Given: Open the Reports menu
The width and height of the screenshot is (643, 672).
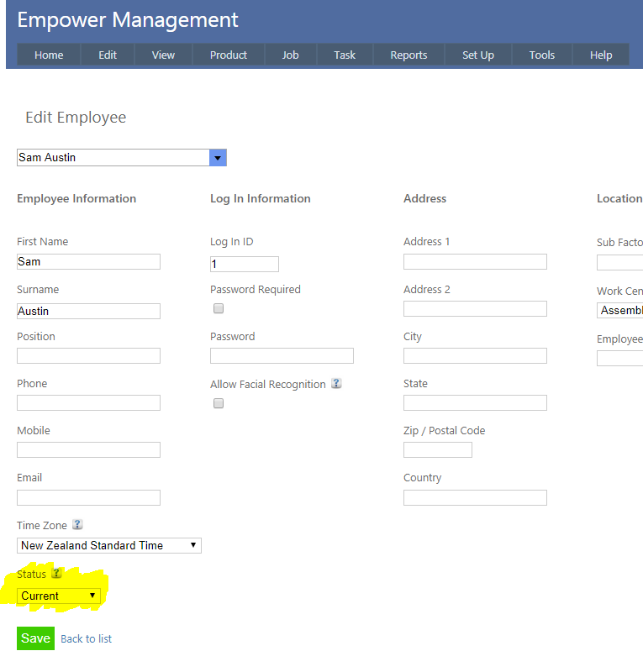Looking at the screenshot, I should pos(408,55).
